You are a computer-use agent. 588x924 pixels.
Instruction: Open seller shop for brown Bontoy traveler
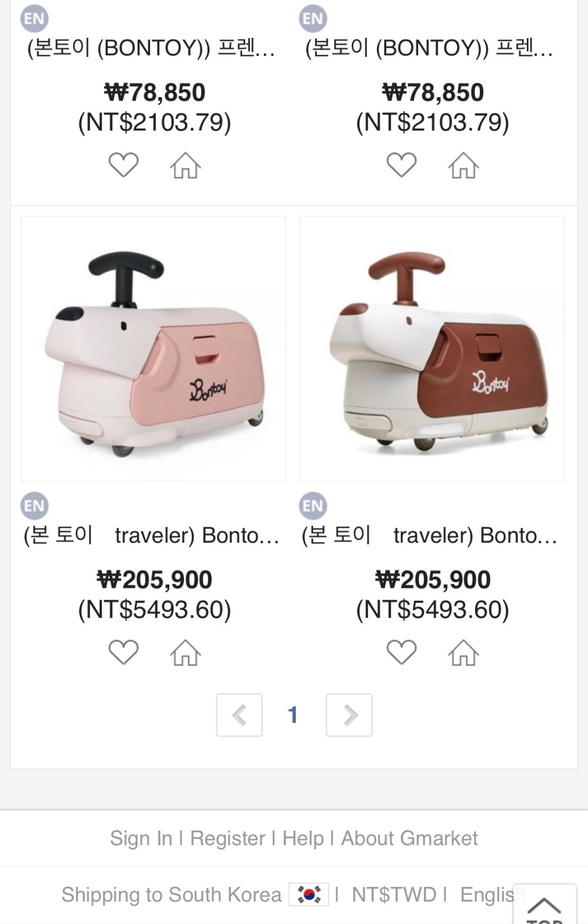pos(463,652)
